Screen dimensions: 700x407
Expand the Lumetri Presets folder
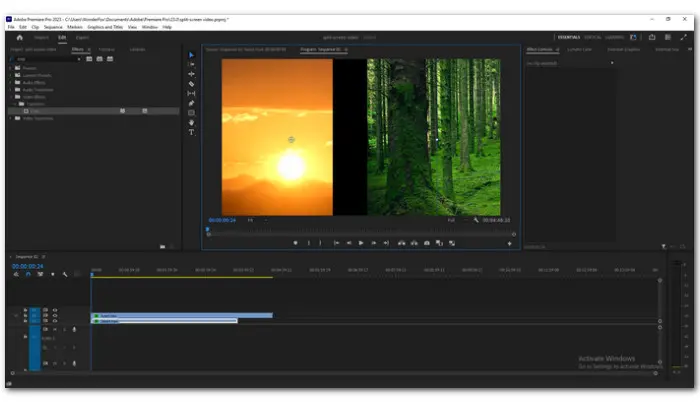tap(11, 75)
